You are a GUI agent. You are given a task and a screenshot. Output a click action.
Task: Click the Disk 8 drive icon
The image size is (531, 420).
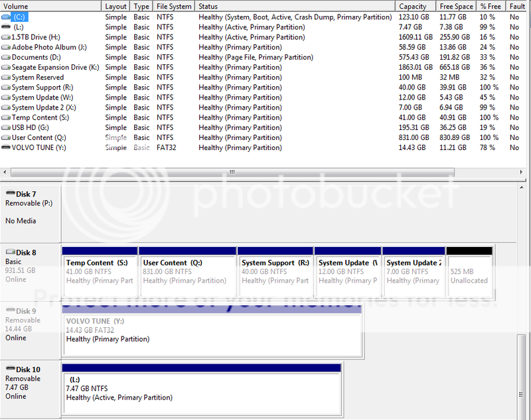[10, 252]
